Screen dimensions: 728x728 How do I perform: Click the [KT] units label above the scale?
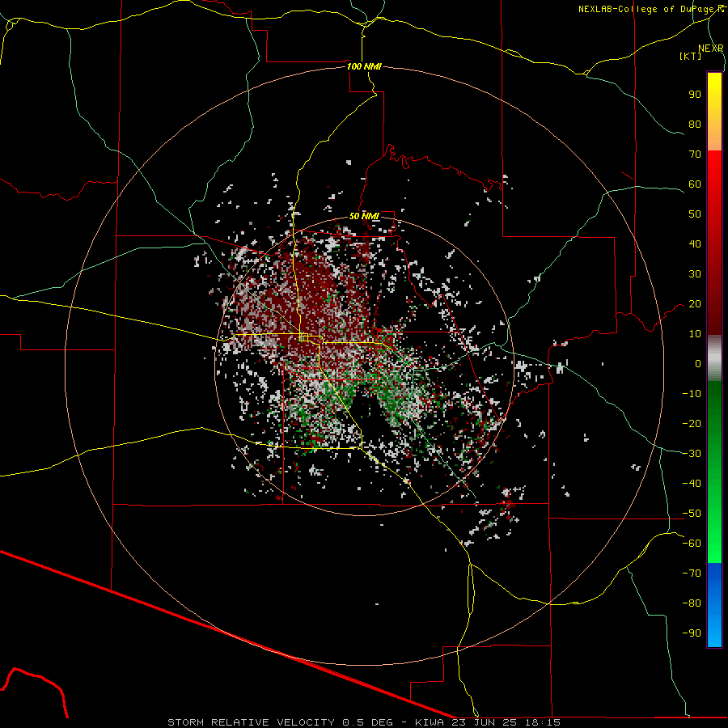tap(691, 56)
